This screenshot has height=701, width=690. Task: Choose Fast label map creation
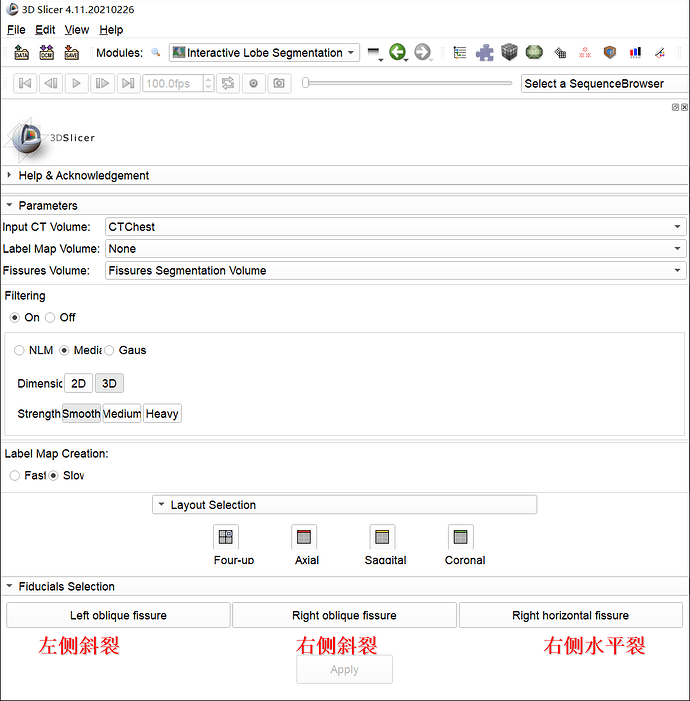pos(15,475)
